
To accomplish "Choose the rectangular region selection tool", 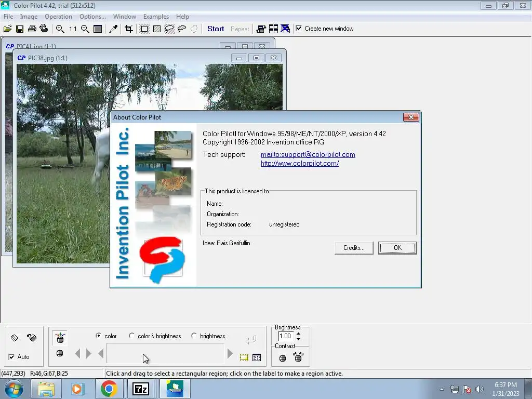I will point(144,29).
